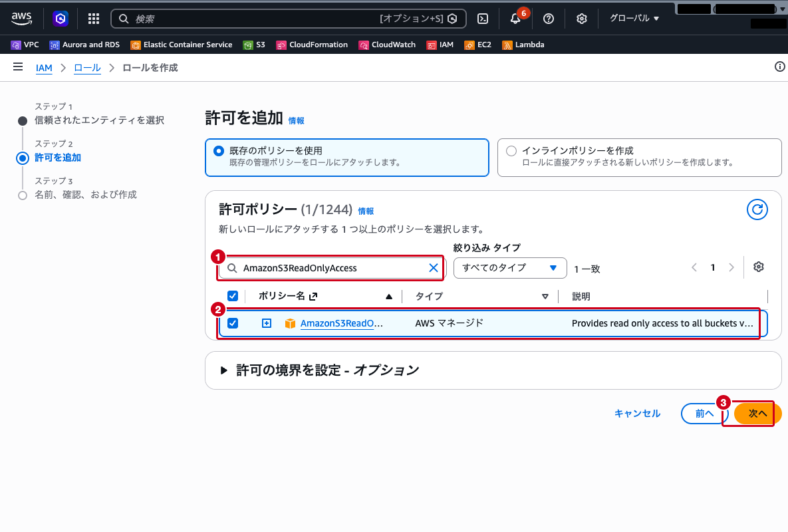Uncheck the AmazonS3ReadOnlyAccess row checkbox

click(x=233, y=323)
